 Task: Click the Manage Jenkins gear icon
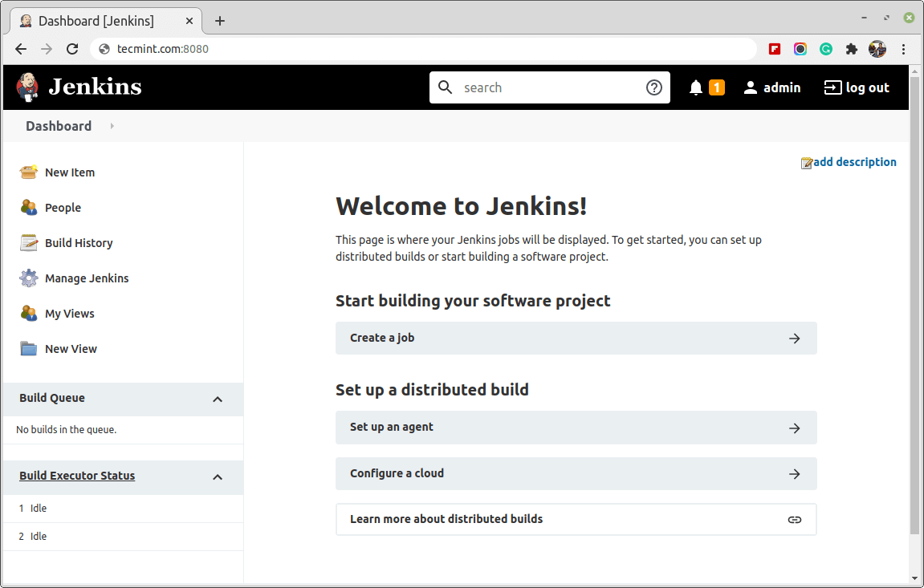click(x=28, y=278)
